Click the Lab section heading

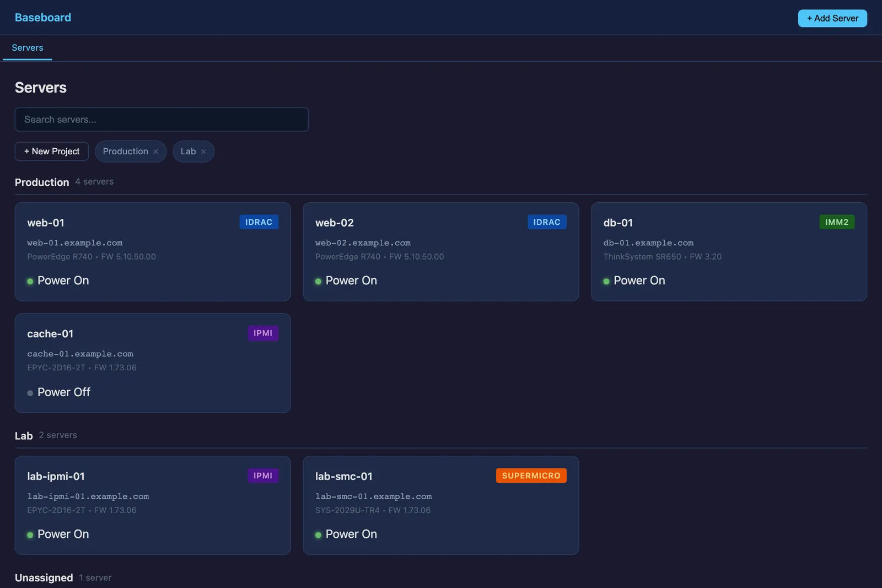tap(24, 436)
